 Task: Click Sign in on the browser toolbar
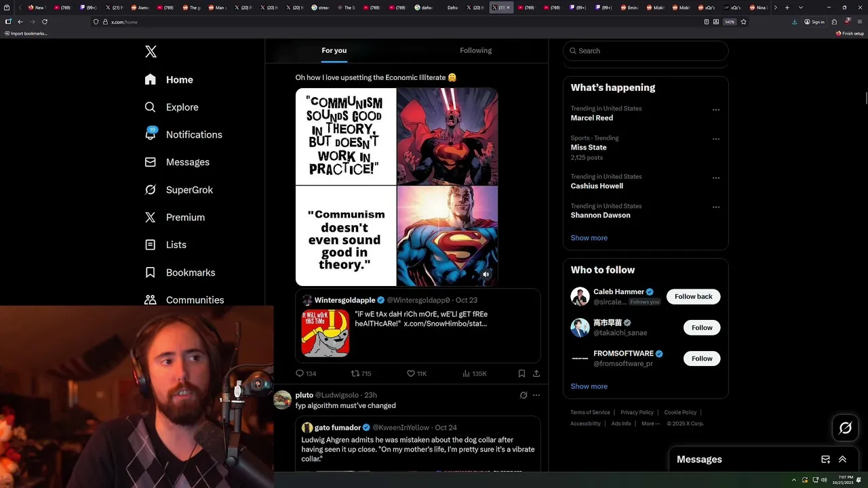(x=814, y=22)
